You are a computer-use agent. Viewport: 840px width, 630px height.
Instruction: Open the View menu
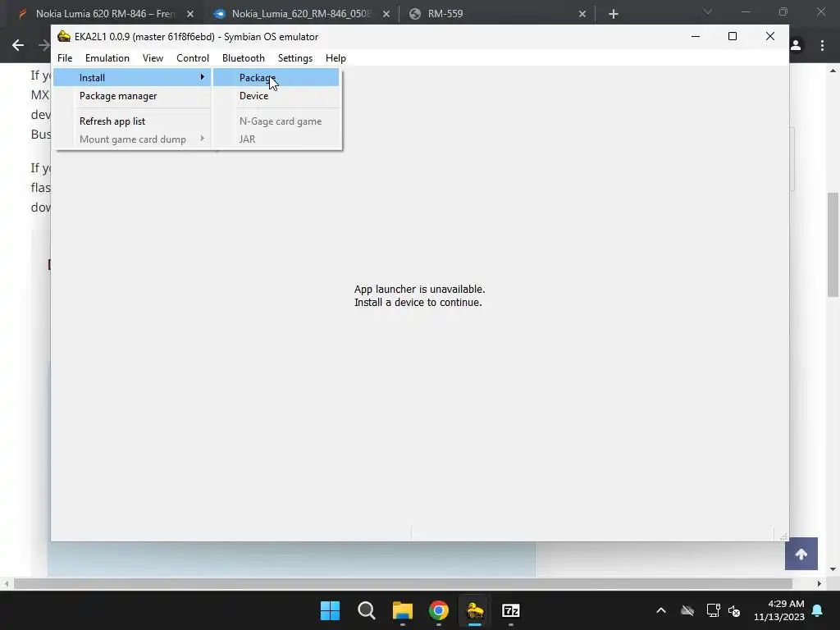pos(153,58)
